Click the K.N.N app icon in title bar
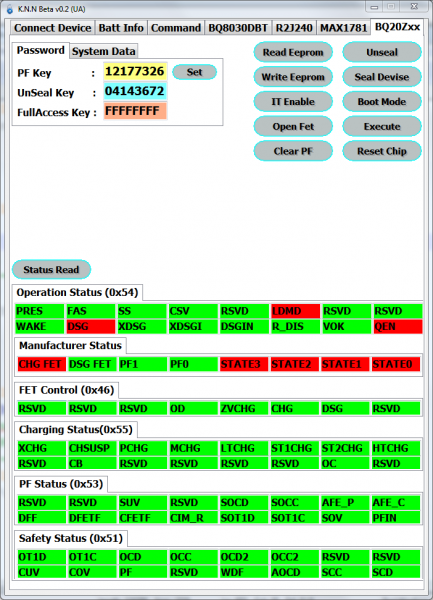 10,9
